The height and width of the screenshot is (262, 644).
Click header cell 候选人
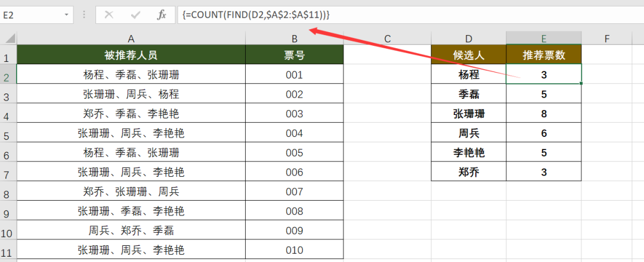pos(469,55)
